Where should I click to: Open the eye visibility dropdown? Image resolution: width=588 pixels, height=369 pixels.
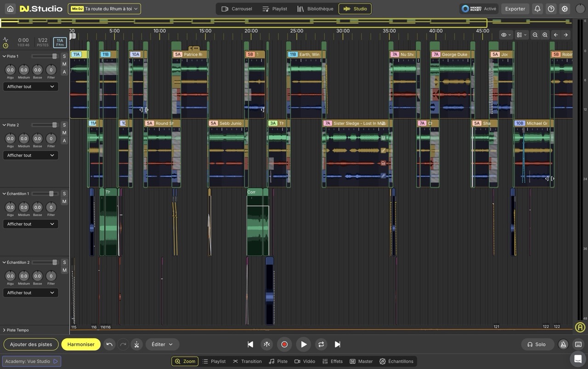point(506,35)
